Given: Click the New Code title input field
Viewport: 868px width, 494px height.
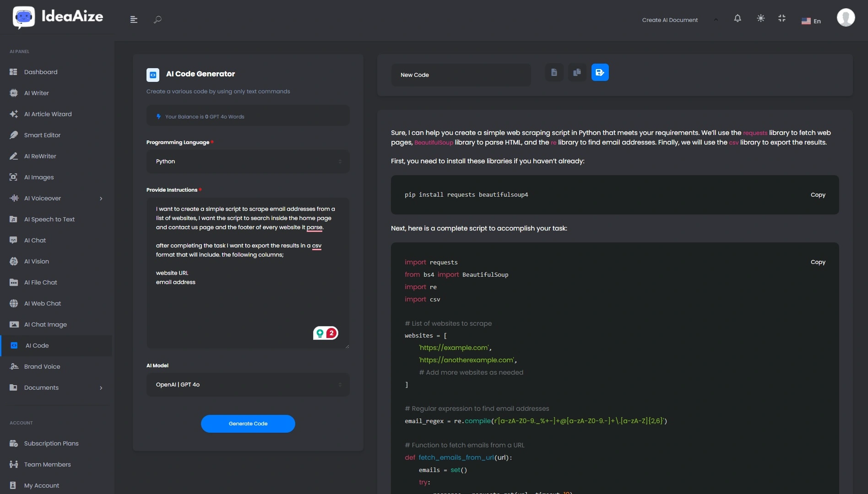Looking at the screenshot, I should 461,75.
